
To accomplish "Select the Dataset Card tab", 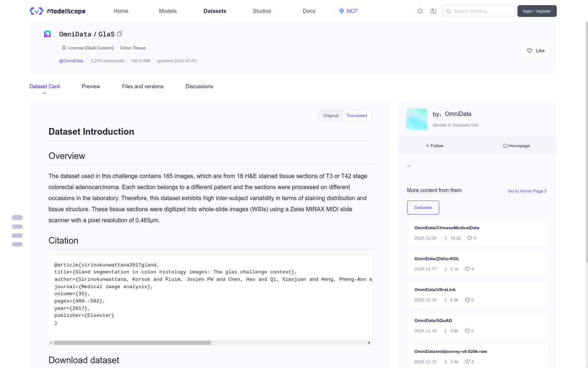I will tap(44, 86).
